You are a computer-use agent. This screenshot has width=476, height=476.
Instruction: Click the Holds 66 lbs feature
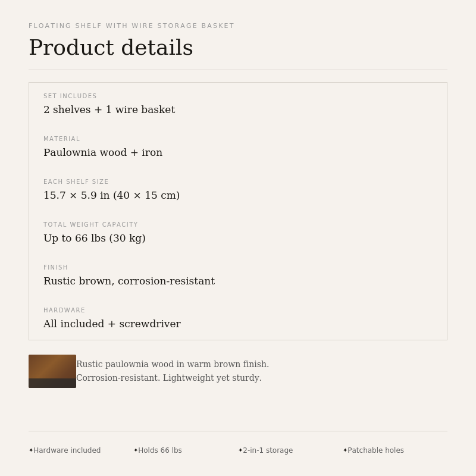160,450
